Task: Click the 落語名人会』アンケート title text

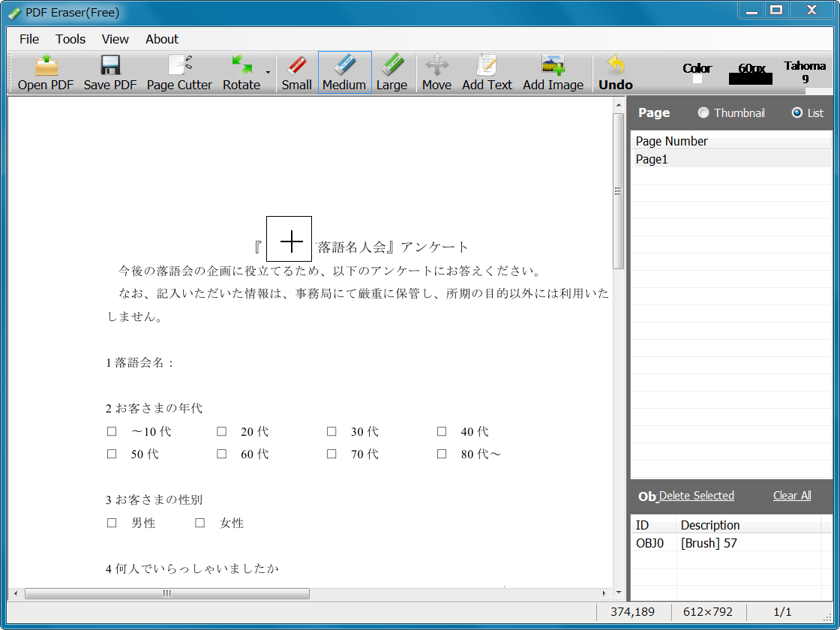Action: pyautogui.click(x=393, y=247)
